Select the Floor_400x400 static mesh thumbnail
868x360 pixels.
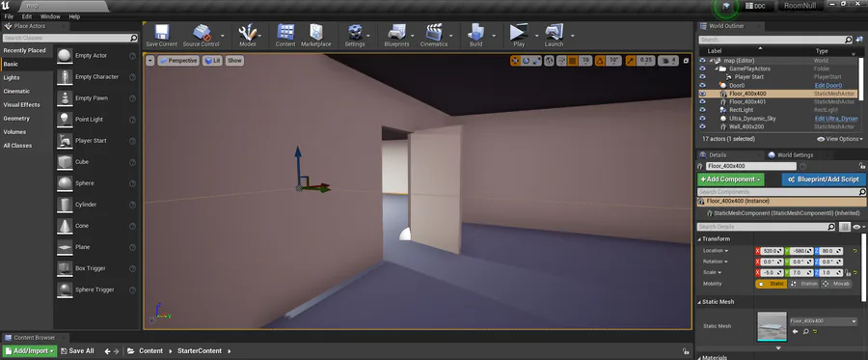772,326
